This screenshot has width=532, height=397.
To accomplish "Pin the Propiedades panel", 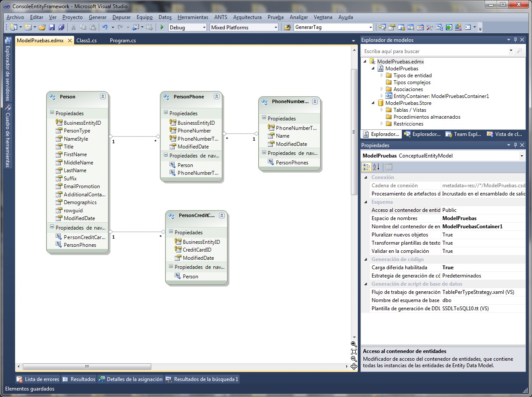I will click(515, 145).
